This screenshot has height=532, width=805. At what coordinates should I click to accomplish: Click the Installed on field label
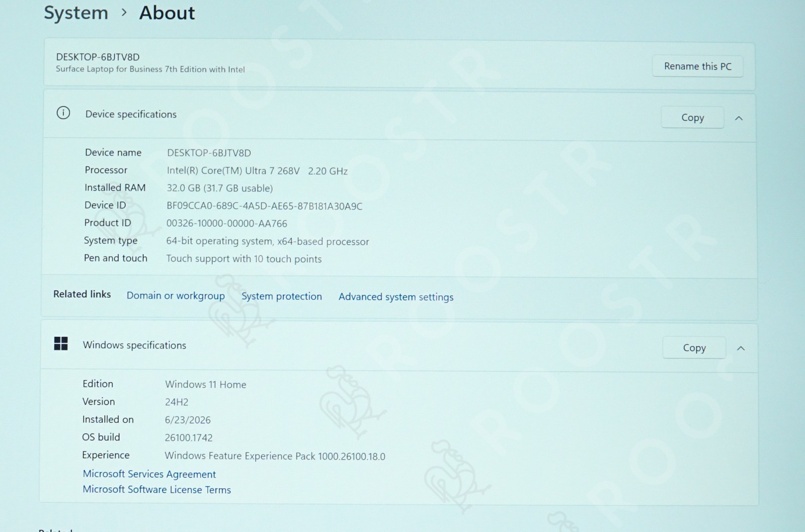pyautogui.click(x=108, y=419)
